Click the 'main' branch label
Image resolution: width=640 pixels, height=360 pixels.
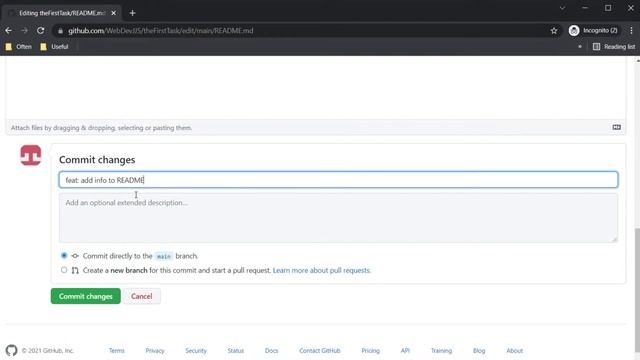[164, 256]
